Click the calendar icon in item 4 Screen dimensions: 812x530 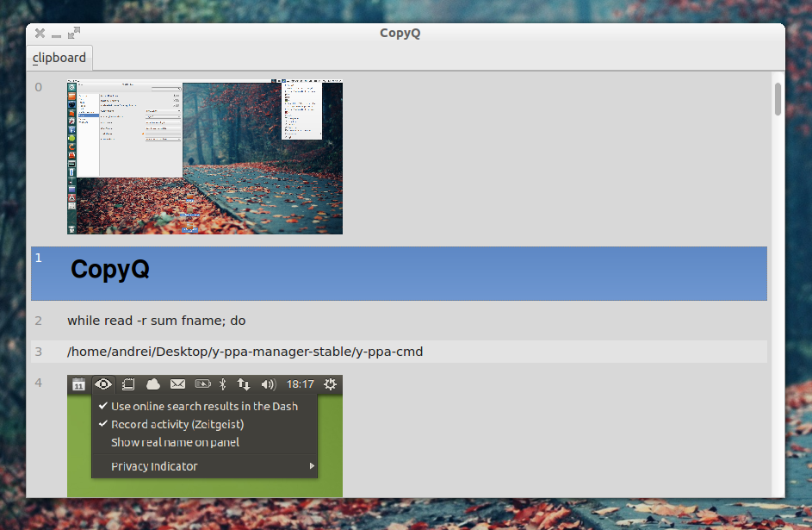pos(78,385)
